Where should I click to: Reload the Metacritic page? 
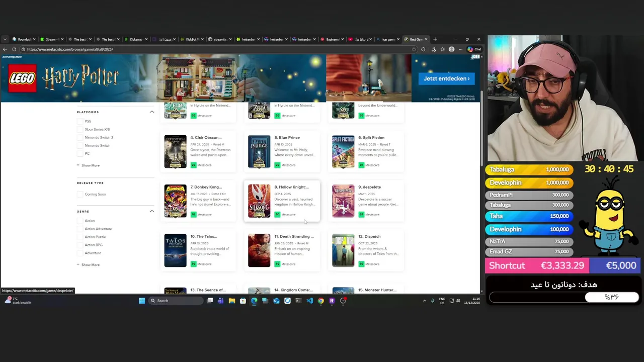tap(14, 49)
